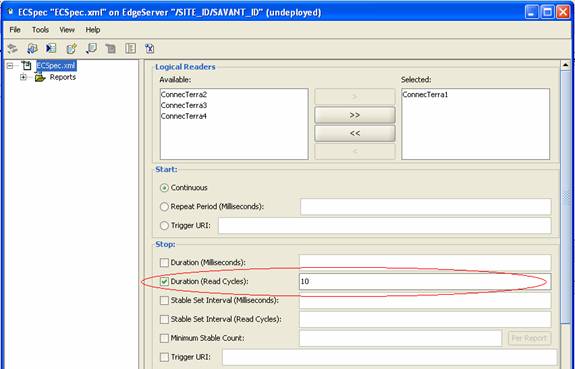Click the Per Report button
Screen dimensions: 575x369
pos(529,338)
